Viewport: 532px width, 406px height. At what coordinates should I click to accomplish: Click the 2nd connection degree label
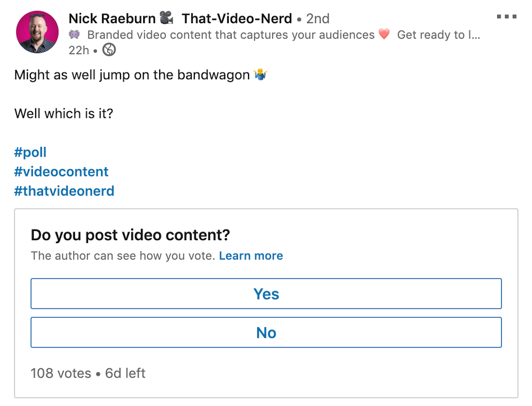318,19
